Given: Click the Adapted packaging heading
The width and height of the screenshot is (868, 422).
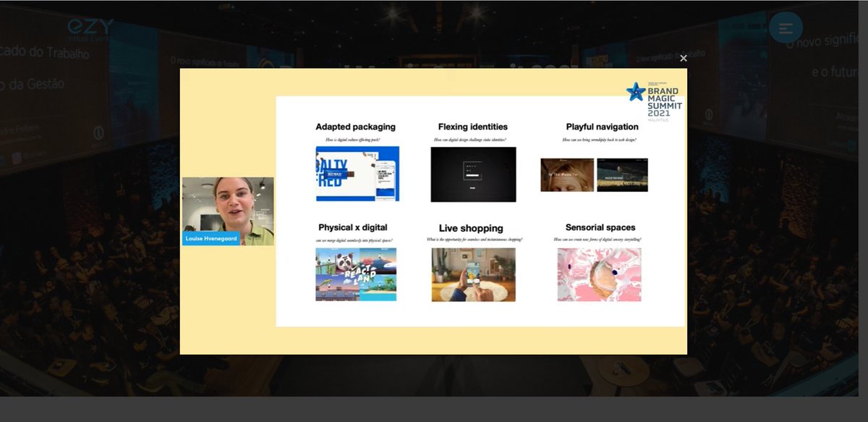Looking at the screenshot, I should coord(356,127).
